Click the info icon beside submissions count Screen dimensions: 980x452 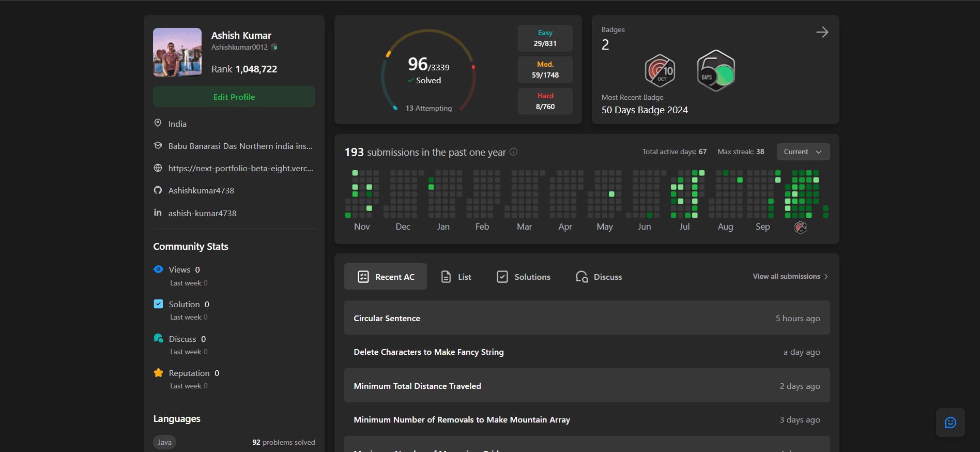(x=513, y=152)
